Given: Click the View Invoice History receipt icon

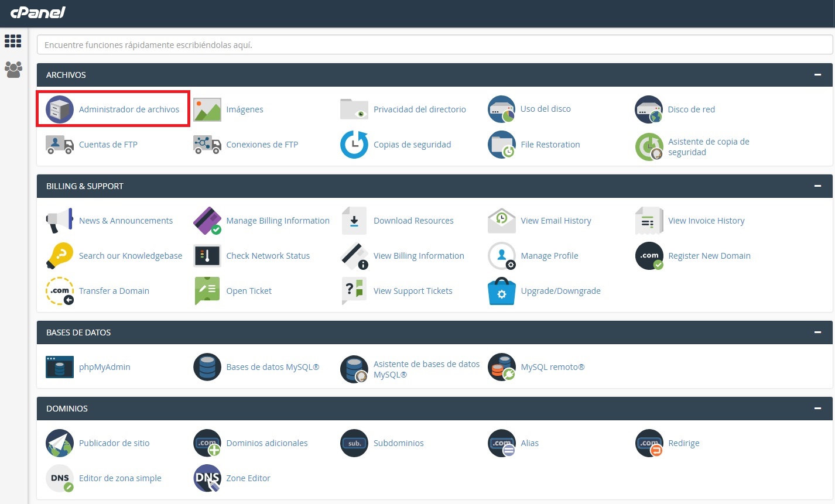Looking at the screenshot, I should coord(649,221).
